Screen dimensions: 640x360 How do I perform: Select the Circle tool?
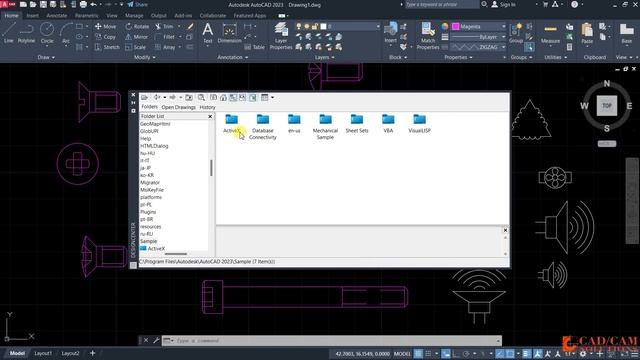click(47, 33)
